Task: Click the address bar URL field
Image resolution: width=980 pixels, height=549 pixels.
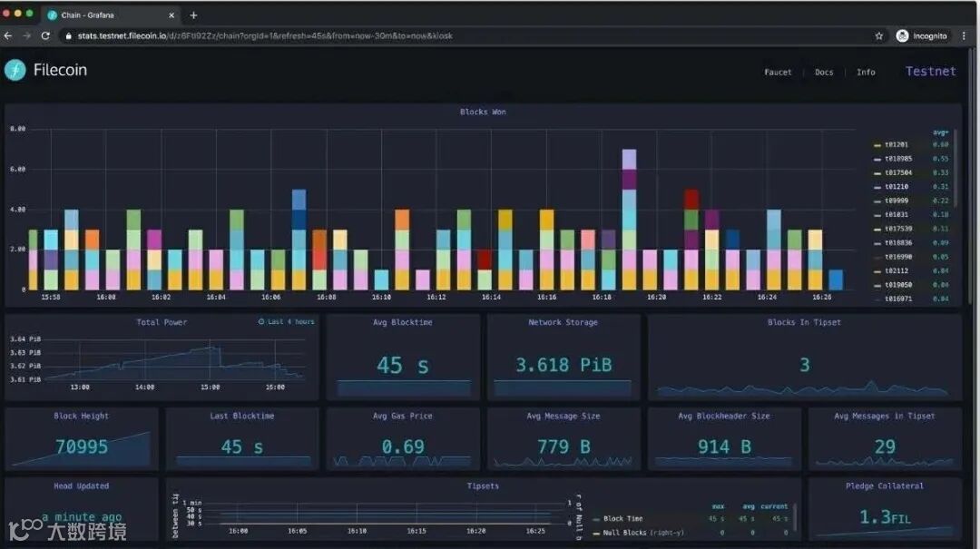Action: tap(469, 35)
